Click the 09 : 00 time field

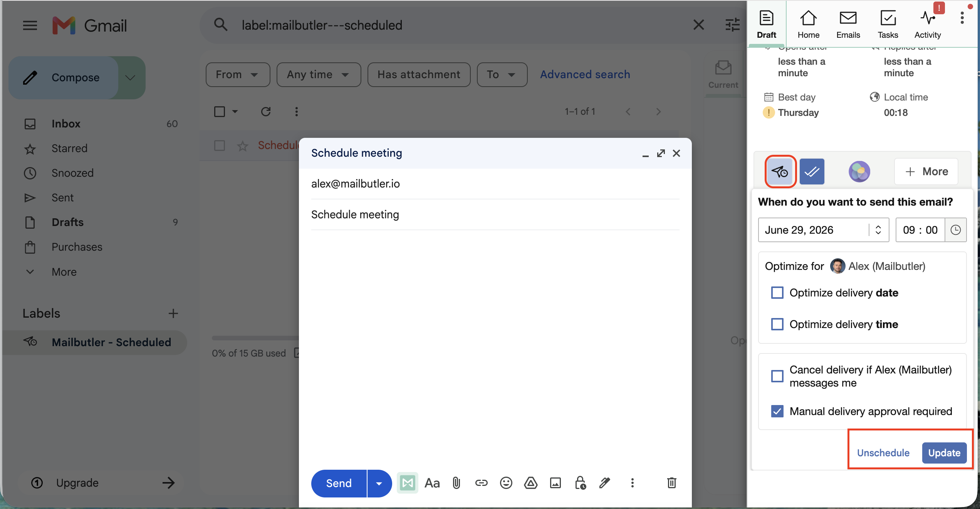click(920, 230)
